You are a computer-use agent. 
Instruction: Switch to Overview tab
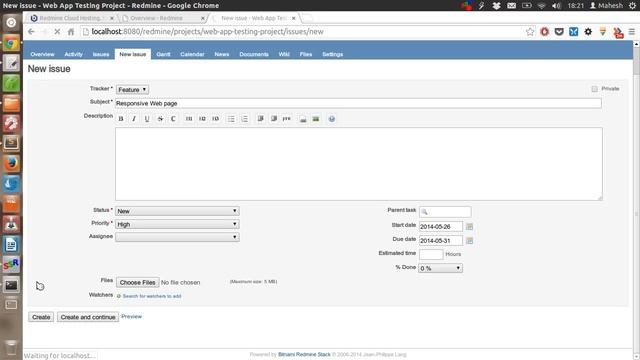coord(42,54)
